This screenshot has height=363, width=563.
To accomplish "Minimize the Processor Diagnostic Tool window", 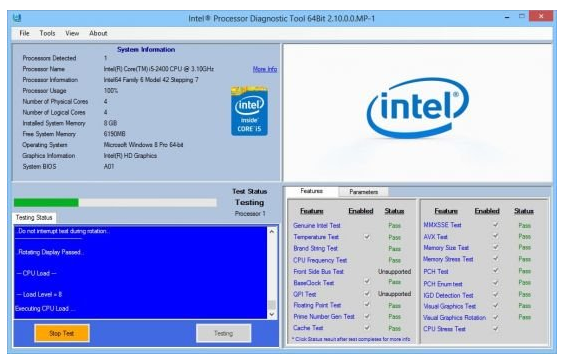I will 507,17.
